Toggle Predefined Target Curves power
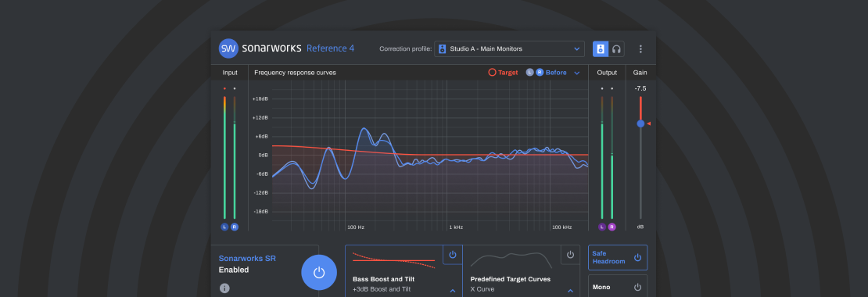 pyautogui.click(x=570, y=255)
